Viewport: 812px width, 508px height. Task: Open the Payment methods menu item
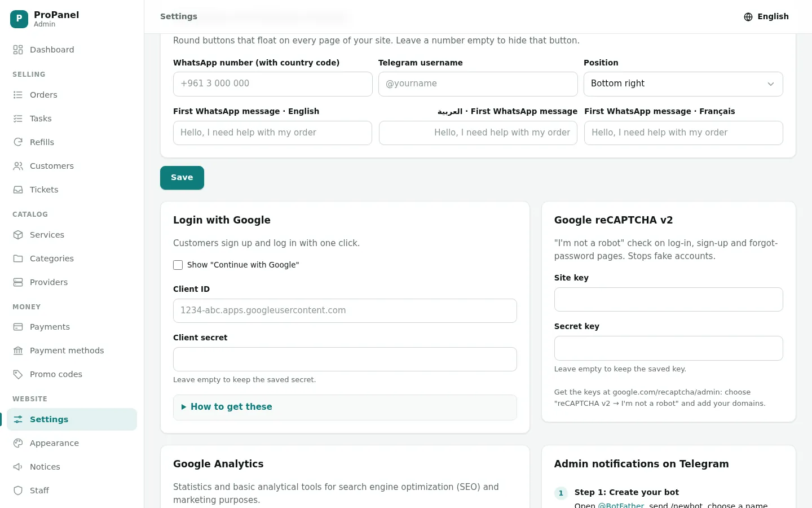click(72, 351)
